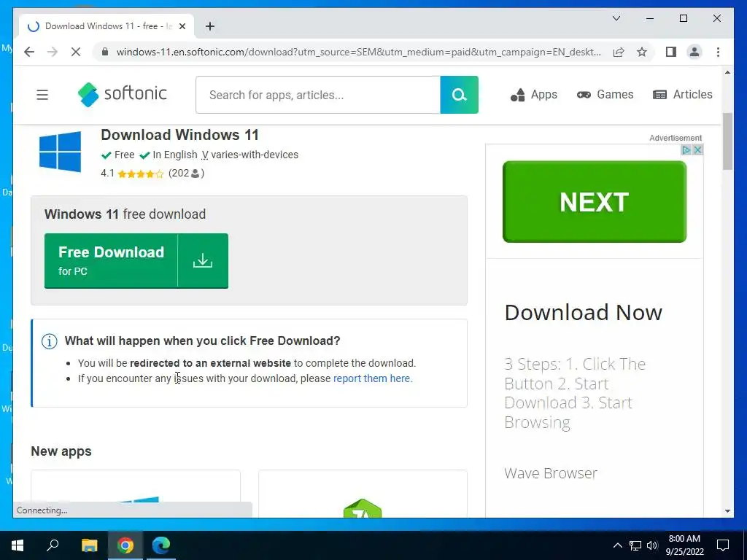
Task: Click the Windows 11 logo image
Action: [x=60, y=152]
